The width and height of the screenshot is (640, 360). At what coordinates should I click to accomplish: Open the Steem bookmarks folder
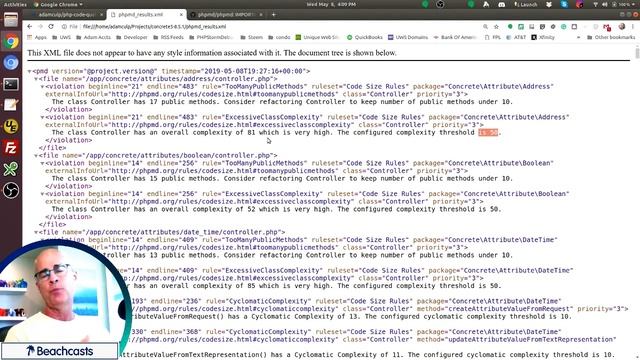(251, 37)
